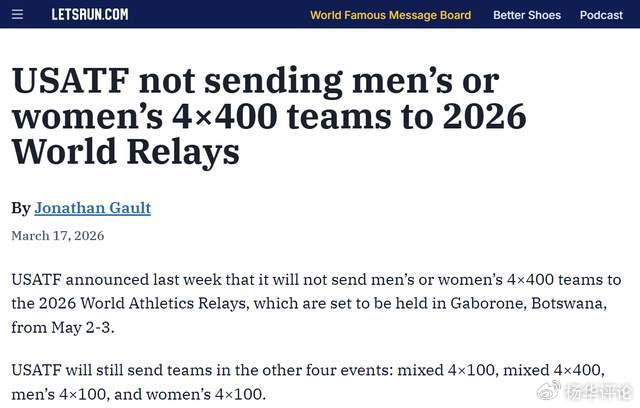The width and height of the screenshot is (640, 408).
Task: Click "mixed 4×400" in the second paragraph
Action: pyautogui.click(x=552, y=370)
